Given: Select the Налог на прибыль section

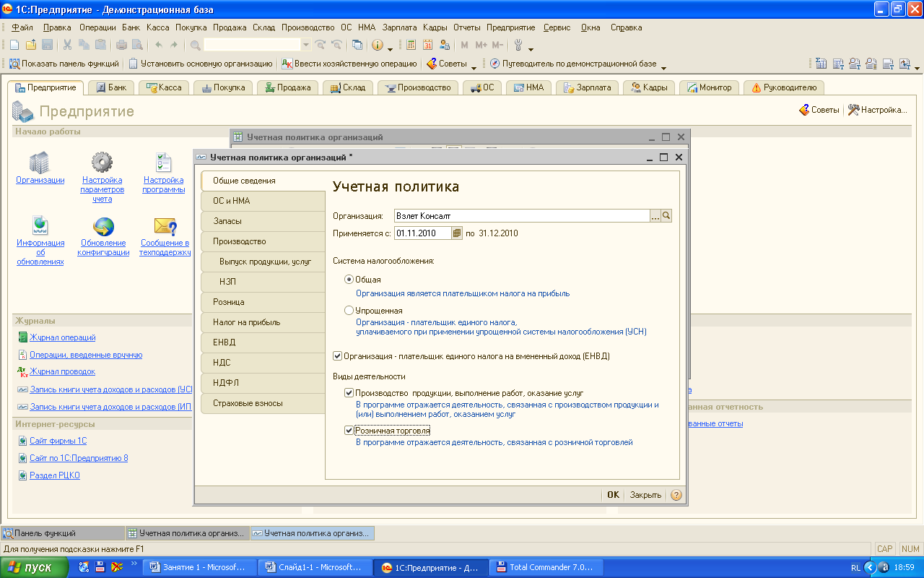Looking at the screenshot, I should pos(263,322).
